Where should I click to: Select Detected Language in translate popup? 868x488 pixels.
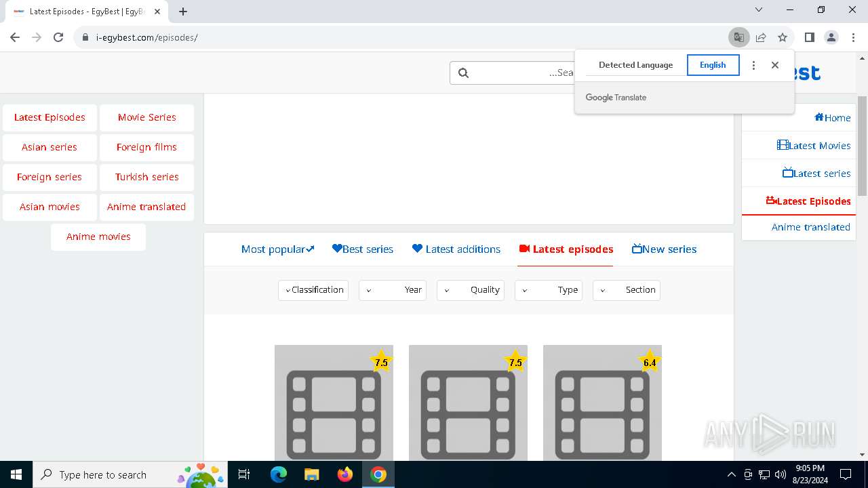pyautogui.click(x=636, y=65)
